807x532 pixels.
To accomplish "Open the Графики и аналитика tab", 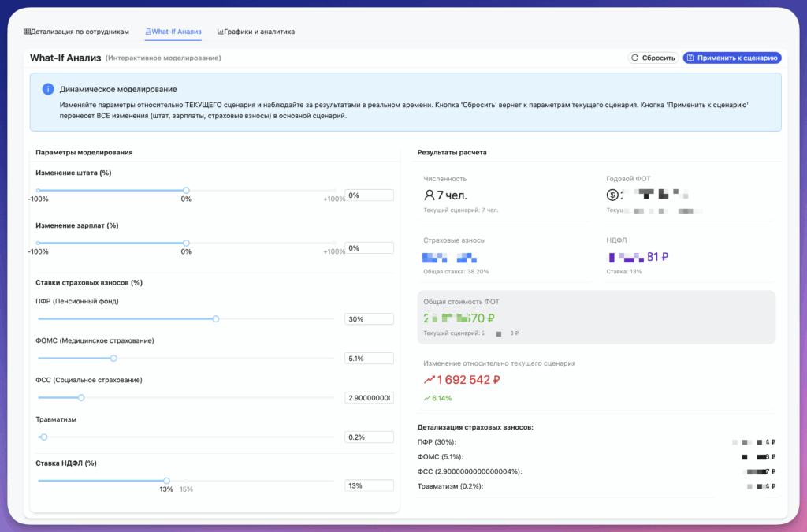I will [x=256, y=32].
